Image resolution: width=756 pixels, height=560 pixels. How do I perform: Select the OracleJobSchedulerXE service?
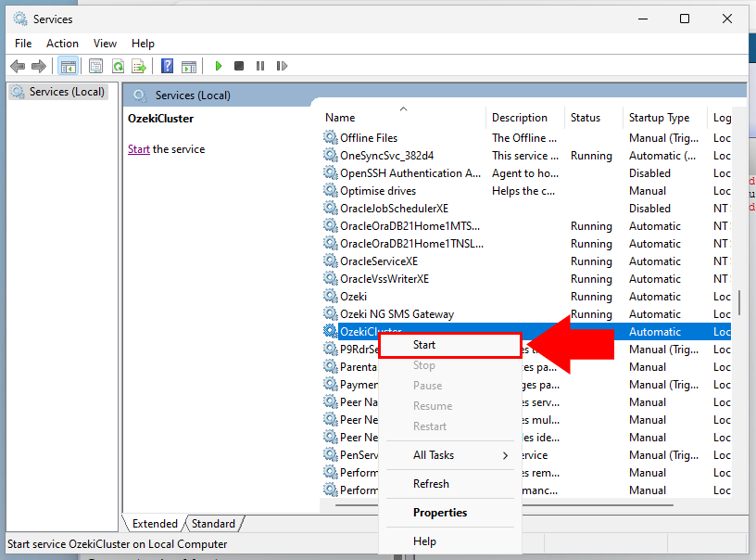click(x=525, y=209)
